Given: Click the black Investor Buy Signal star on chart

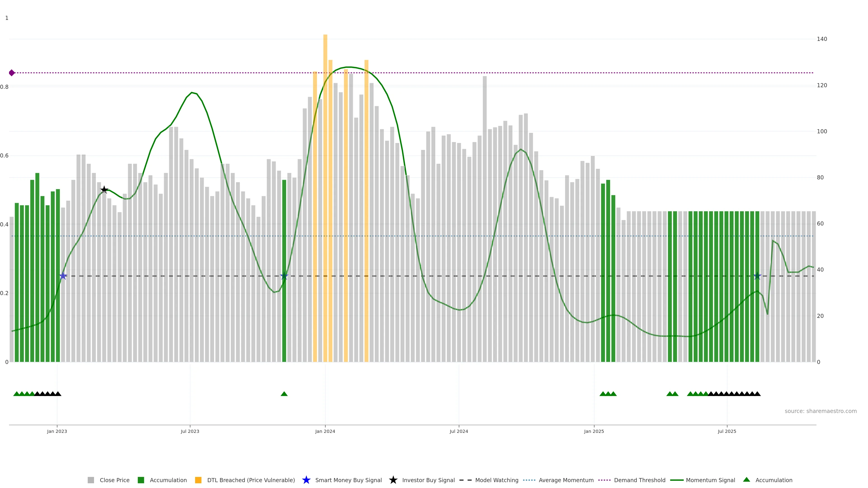Looking at the screenshot, I should click(104, 190).
